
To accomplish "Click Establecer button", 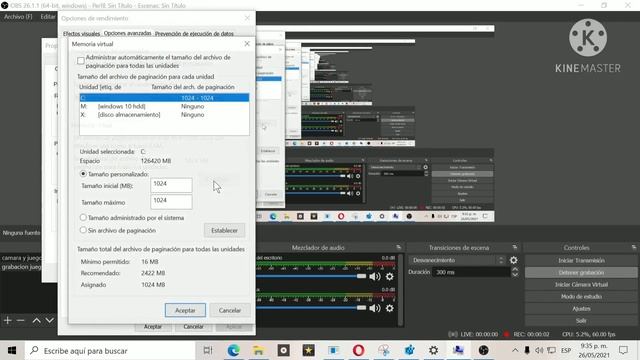I will [x=224, y=230].
